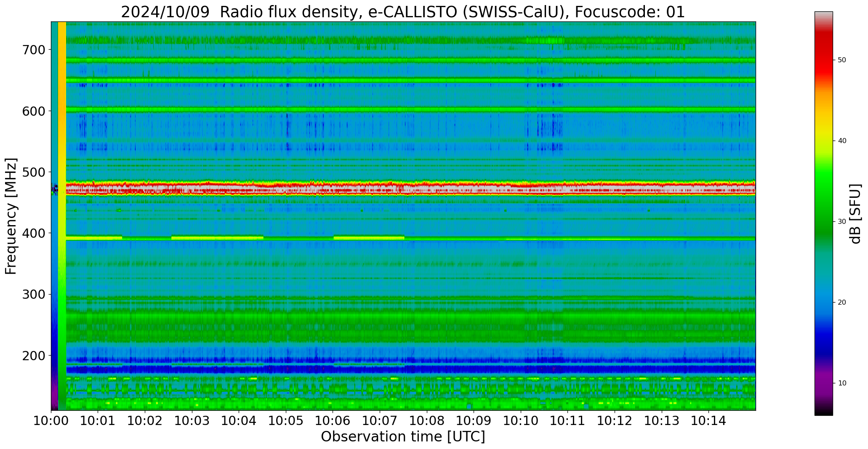The width and height of the screenshot is (868, 449).
Task: Click the colorbar tick label 20
Action: [842, 303]
